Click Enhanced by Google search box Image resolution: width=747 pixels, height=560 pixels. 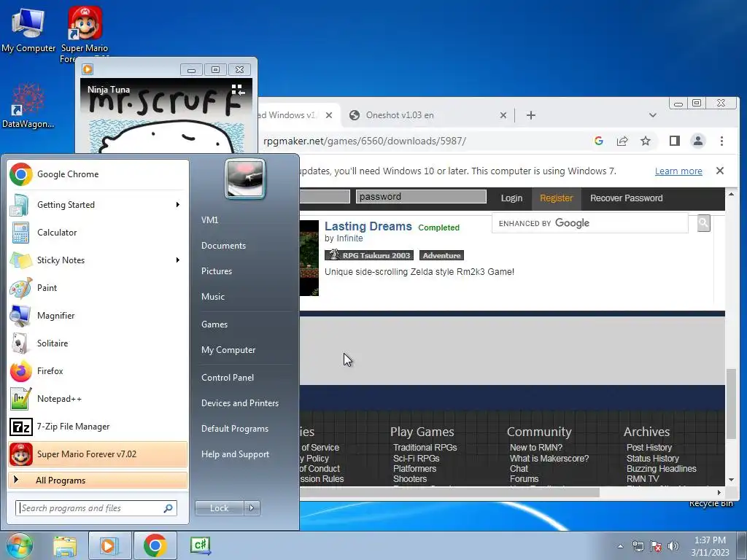coord(589,223)
